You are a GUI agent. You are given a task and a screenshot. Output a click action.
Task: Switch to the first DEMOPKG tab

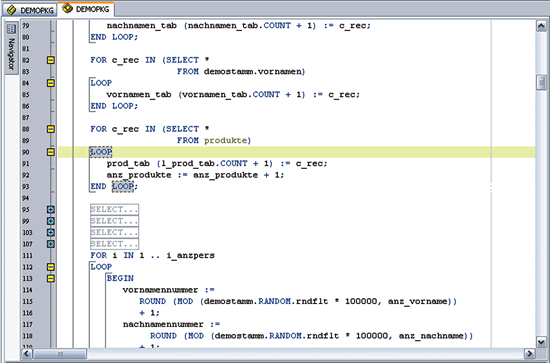point(29,10)
